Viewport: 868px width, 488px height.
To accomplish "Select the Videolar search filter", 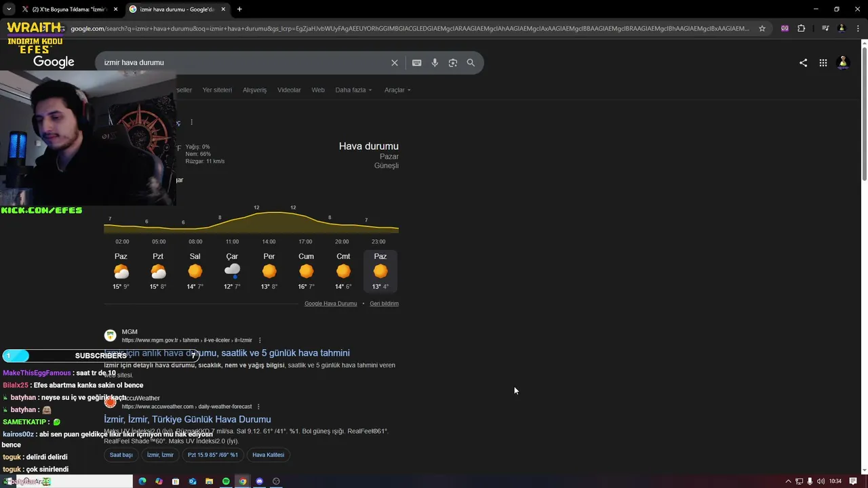I will pos(289,90).
